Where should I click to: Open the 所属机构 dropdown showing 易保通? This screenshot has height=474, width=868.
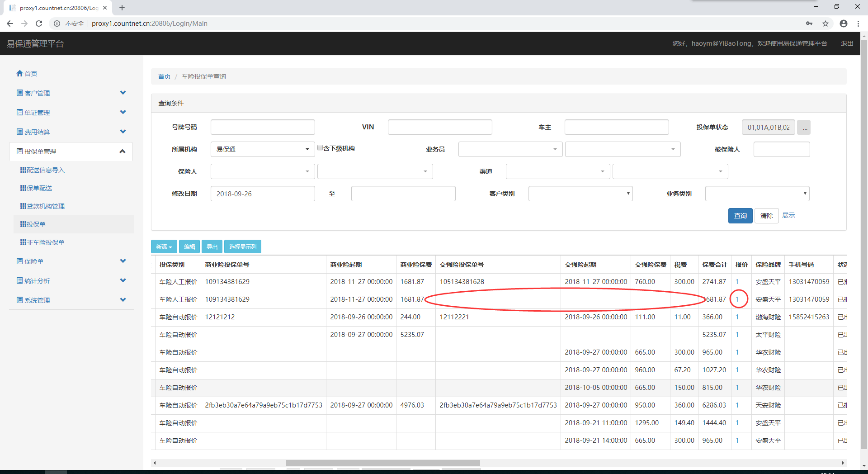[x=262, y=149]
